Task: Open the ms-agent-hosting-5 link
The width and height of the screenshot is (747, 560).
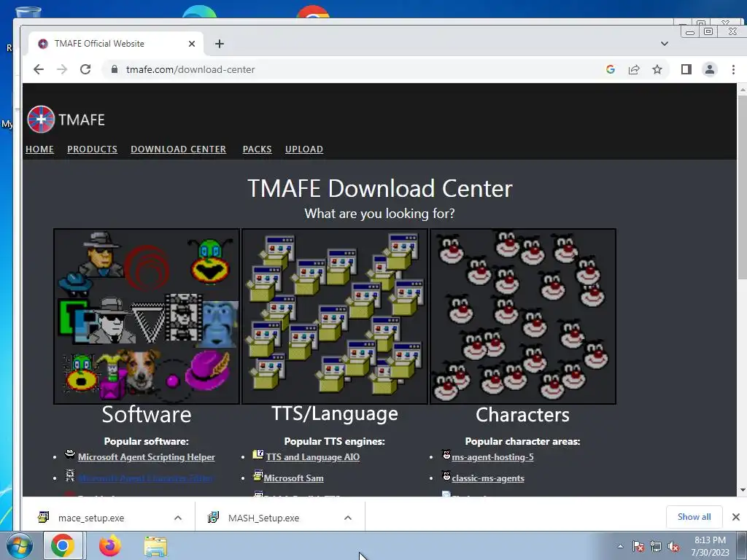Action: click(x=492, y=457)
